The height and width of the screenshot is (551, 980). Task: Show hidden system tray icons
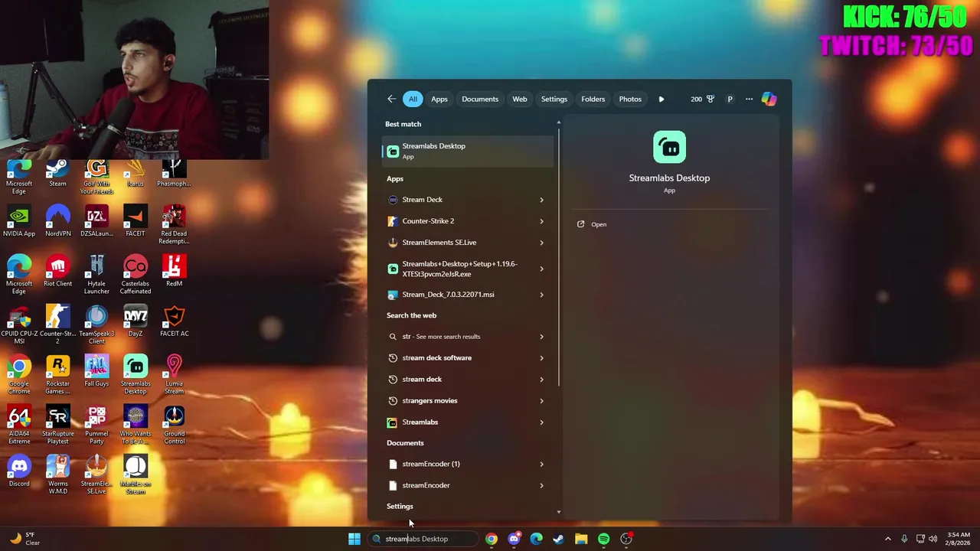[x=887, y=539]
